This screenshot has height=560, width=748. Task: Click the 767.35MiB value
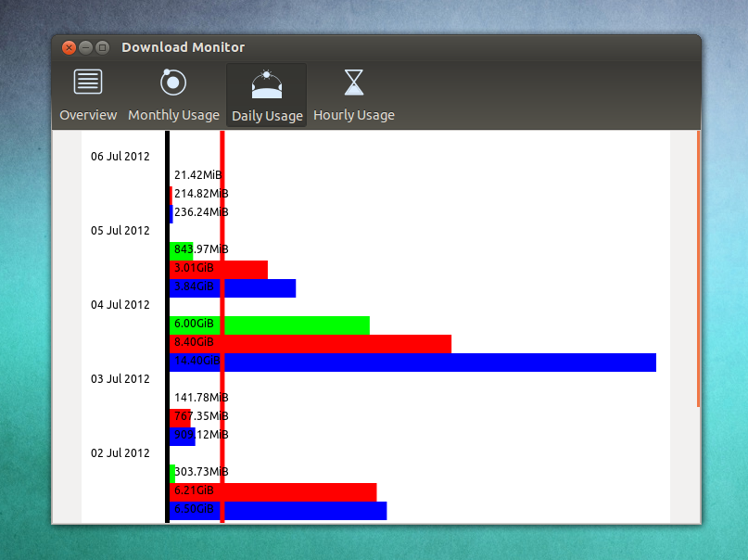coord(201,416)
